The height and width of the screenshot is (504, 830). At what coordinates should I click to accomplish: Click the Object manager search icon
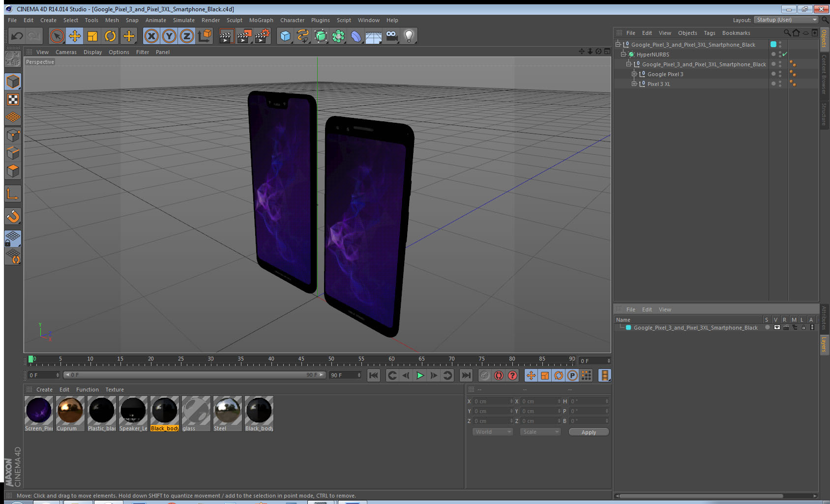coord(787,33)
